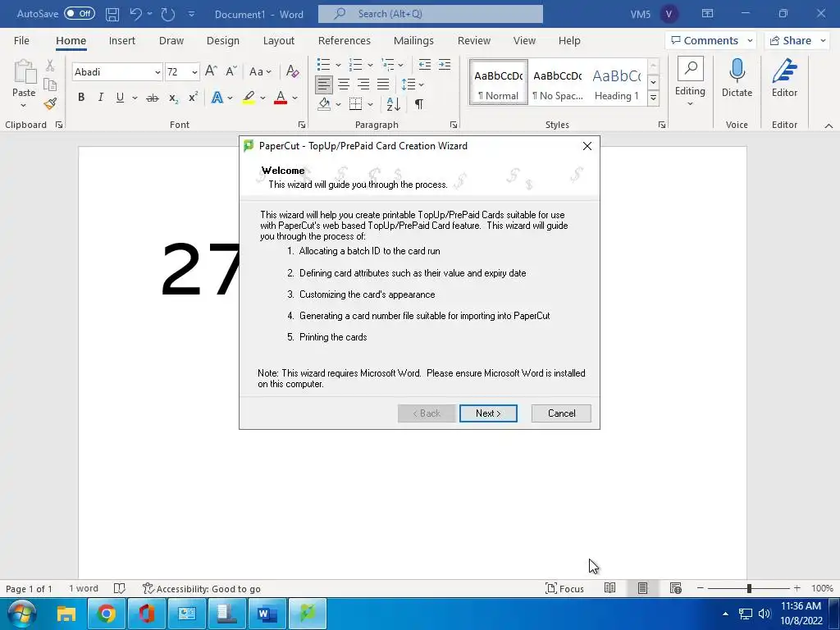Insert a numbered list
Screen dimensions: 840x630
coord(356,65)
